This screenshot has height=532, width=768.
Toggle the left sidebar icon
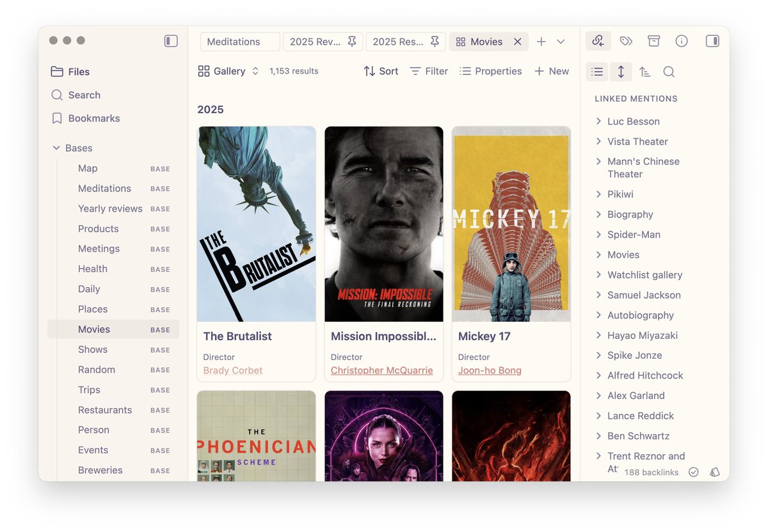point(171,41)
